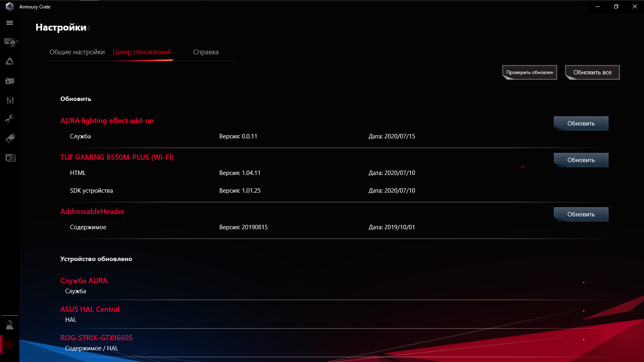Click Версия: 20190815 text
The image size is (644, 362).
pos(244,227)
